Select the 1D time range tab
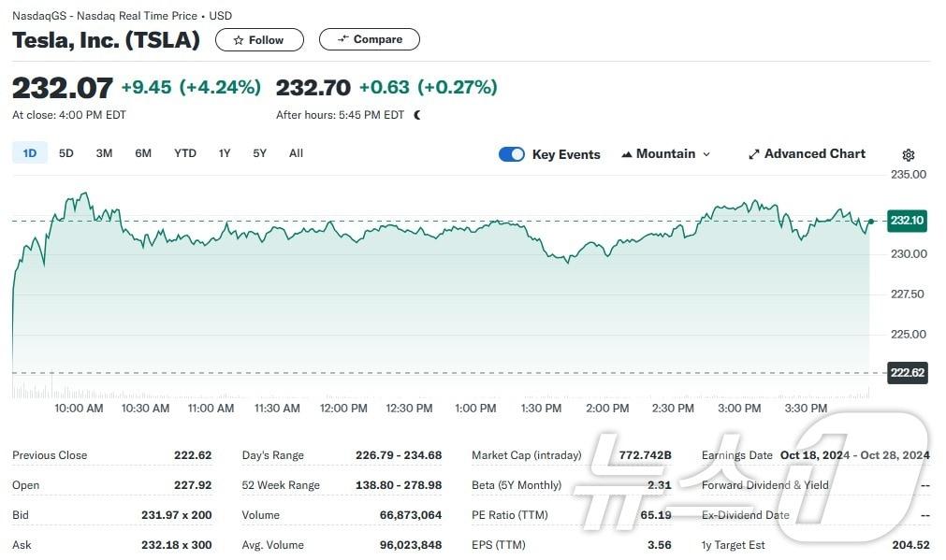The image size is (946, 560). 30,153
